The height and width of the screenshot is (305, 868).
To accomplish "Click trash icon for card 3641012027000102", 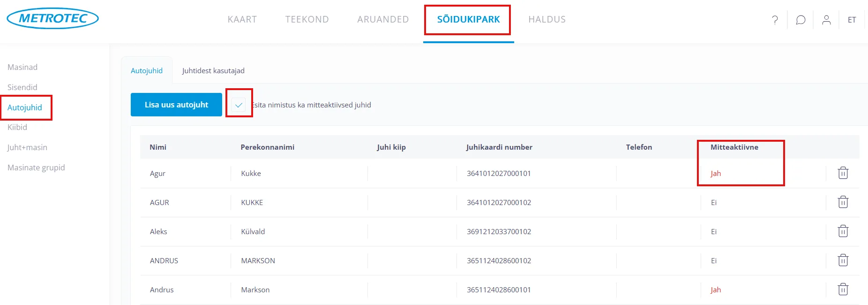I will (843, 202).
